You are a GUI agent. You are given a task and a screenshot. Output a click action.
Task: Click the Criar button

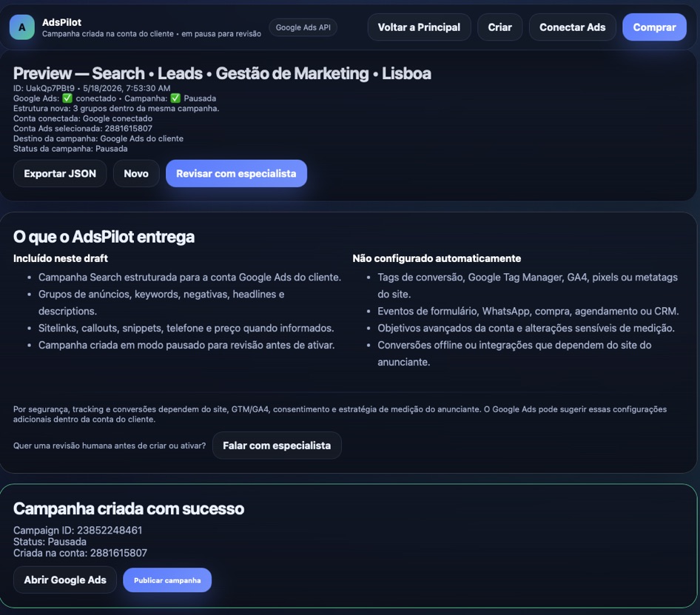pos(499,27)
